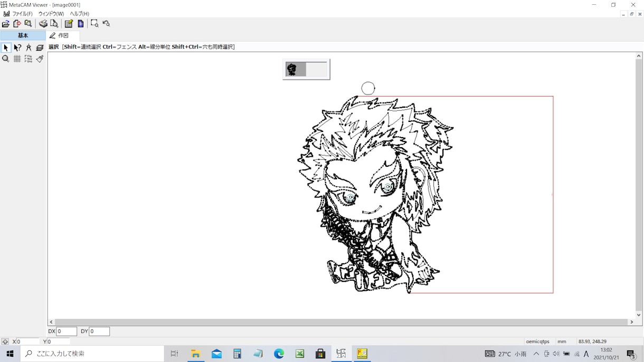Restore the inner document window
The height and width of the screenshot is (362, 644).
coord(631,14)
